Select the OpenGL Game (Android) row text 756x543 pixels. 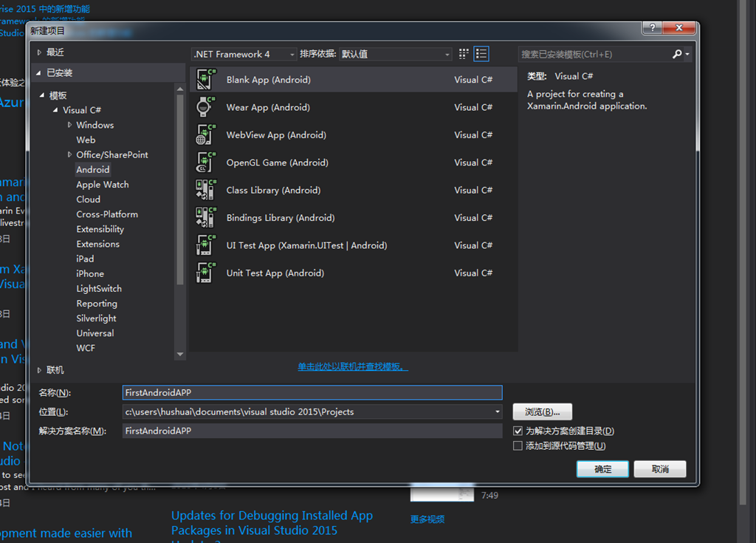pos(278,163)
